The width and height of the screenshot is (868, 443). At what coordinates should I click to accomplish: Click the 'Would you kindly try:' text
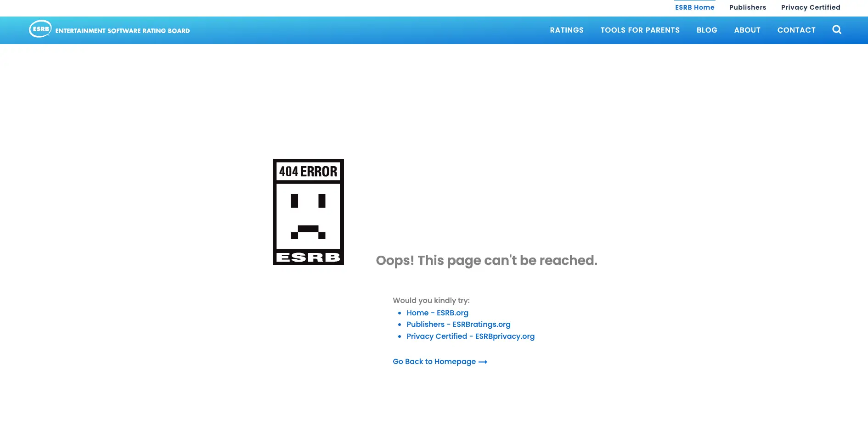tap(431, 301)
